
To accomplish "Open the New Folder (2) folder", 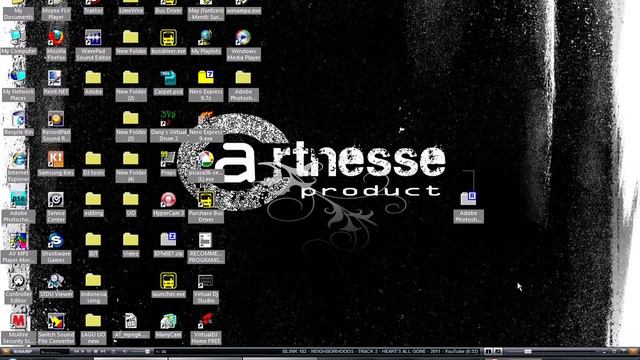I will coord(131,78).
